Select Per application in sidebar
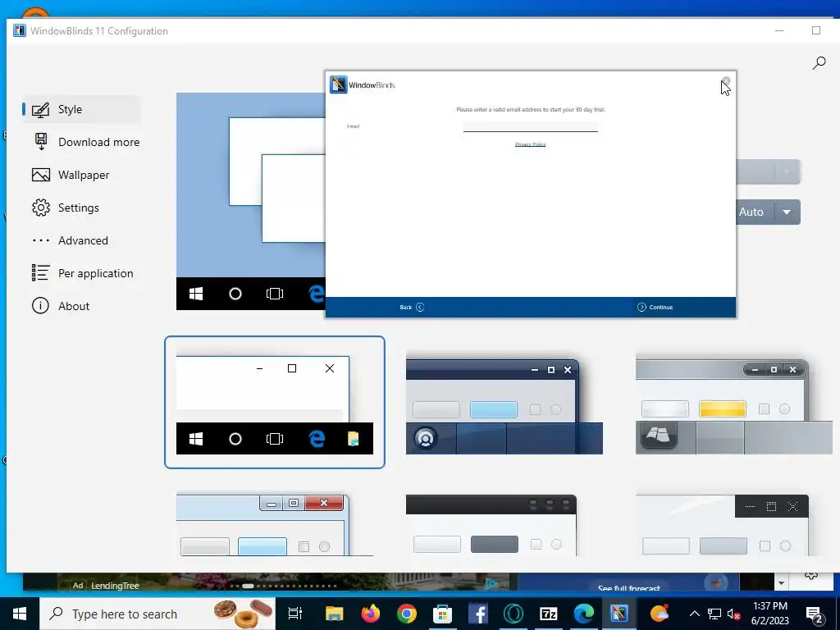 (x=82, y=273)
